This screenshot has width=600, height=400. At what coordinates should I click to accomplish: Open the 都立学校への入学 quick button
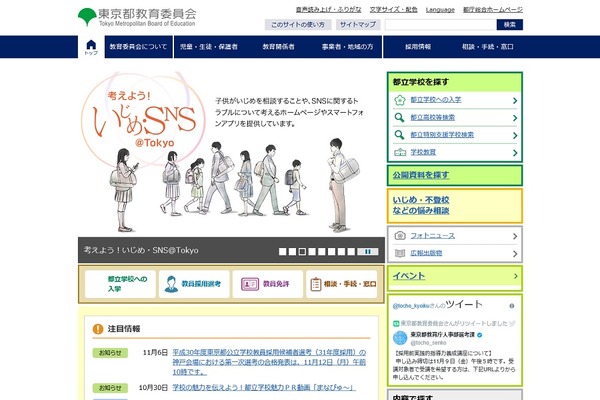pos(120,284)
